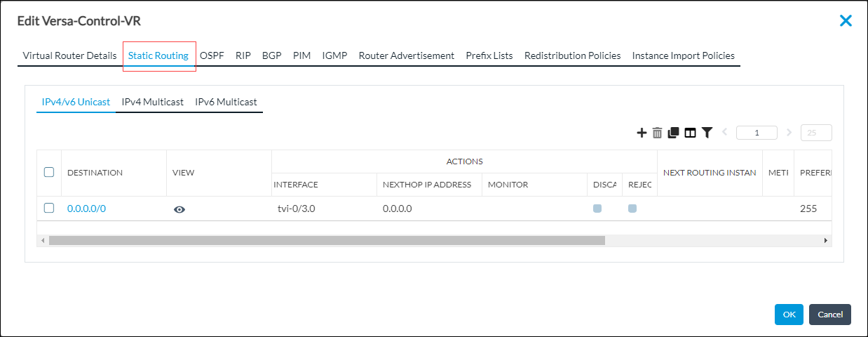This screenshot has width=868, height=337.
Task: Add a new static route with plus icon
Action: [642, 133]
